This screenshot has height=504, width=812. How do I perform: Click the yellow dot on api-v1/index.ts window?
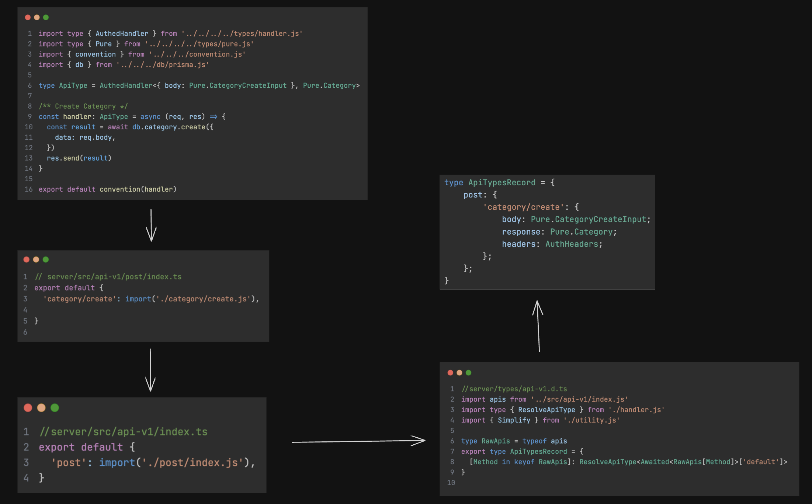tap(41, 408)
